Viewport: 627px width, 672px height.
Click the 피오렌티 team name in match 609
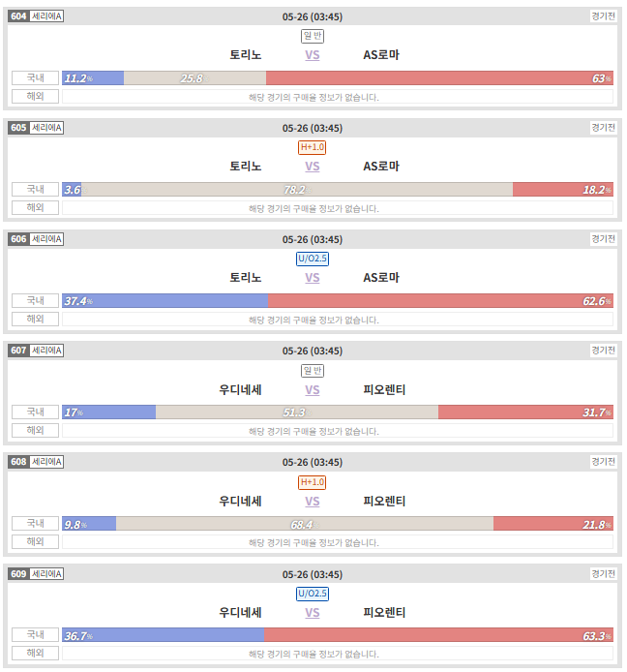(384, 612)
